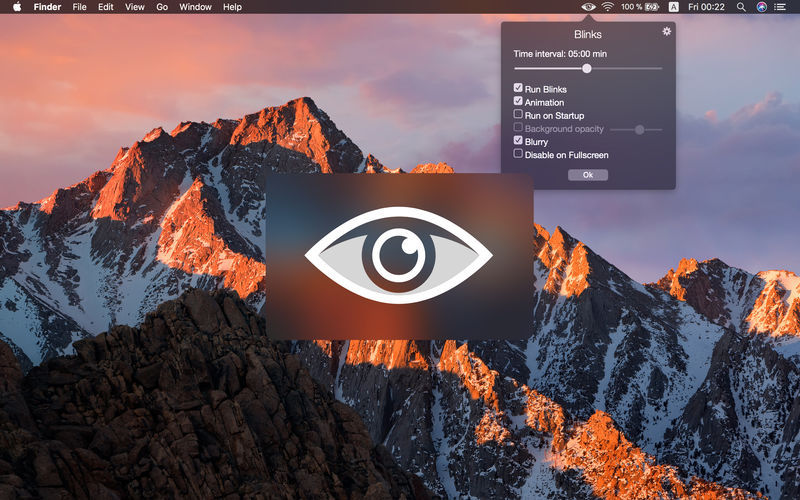Open the keyboard input source icon
Image resolution: width=800 pixels, height=500 pixels.
tap(673, 7)
